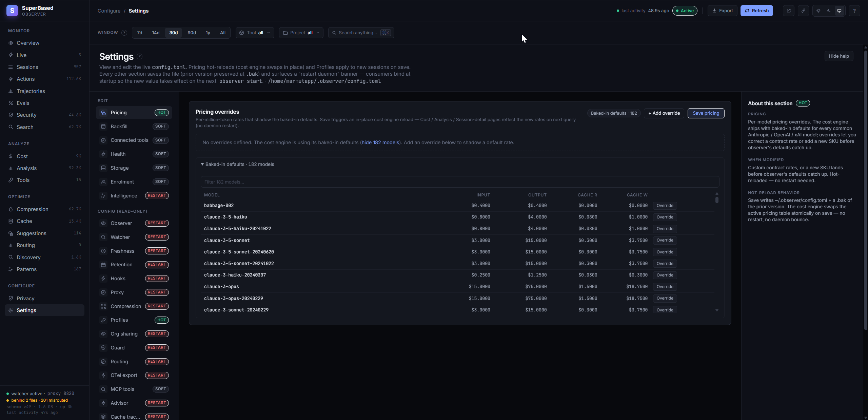
Task: Open the SuperBased logo icon
Action: (x=12, y=11)
